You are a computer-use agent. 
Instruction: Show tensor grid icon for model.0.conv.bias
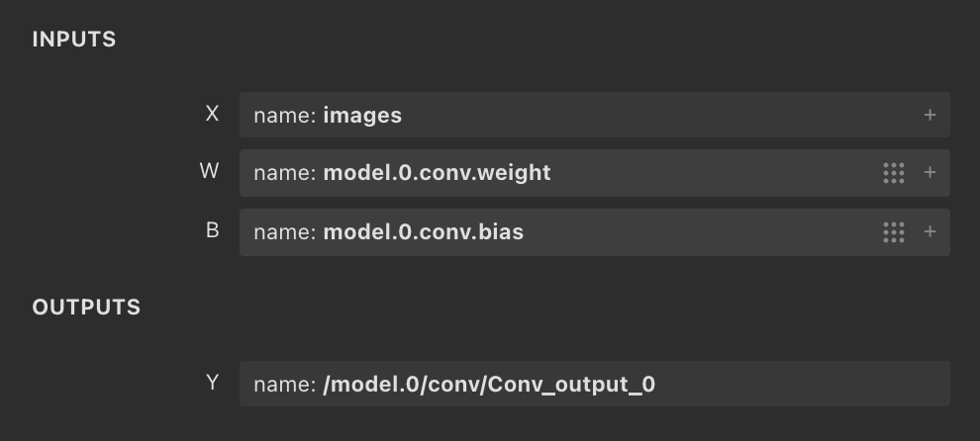pos(893,232)
